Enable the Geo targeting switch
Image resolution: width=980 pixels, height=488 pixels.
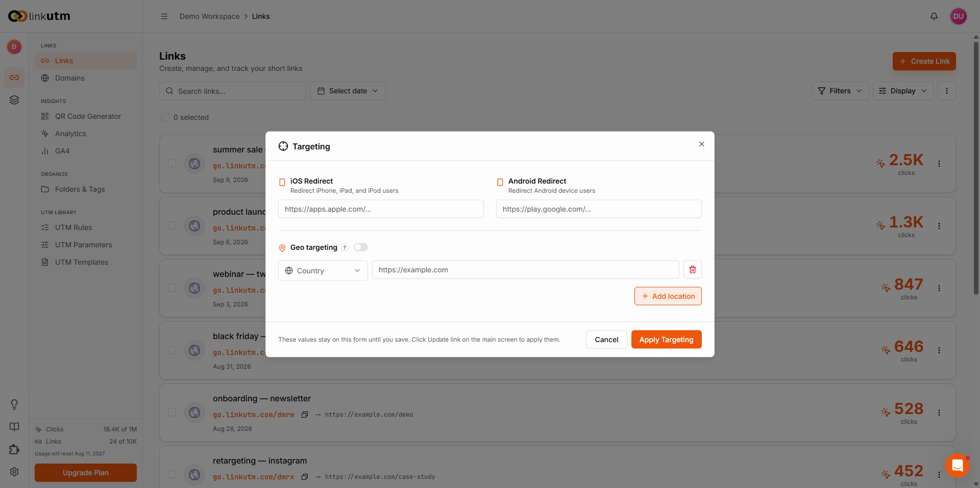tap(361, 247)
